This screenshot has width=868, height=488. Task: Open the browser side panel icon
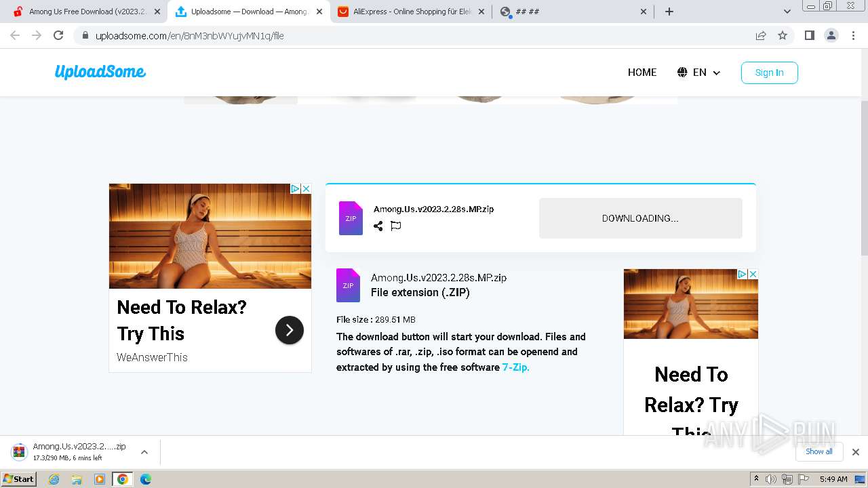point(809,35)
